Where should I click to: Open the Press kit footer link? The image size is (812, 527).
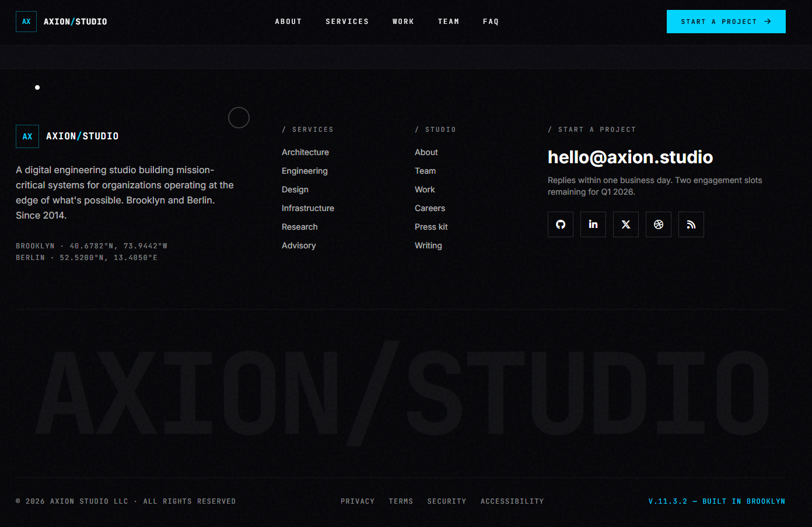(431, 227)
